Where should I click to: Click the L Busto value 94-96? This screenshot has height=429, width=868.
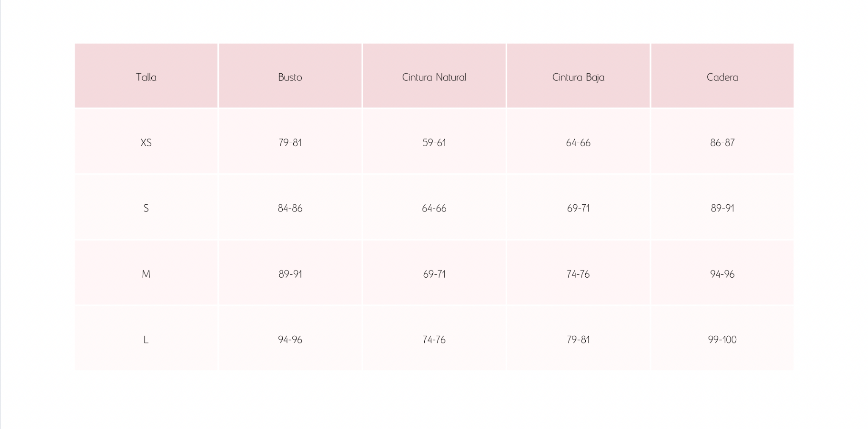[x=290, y=340]
